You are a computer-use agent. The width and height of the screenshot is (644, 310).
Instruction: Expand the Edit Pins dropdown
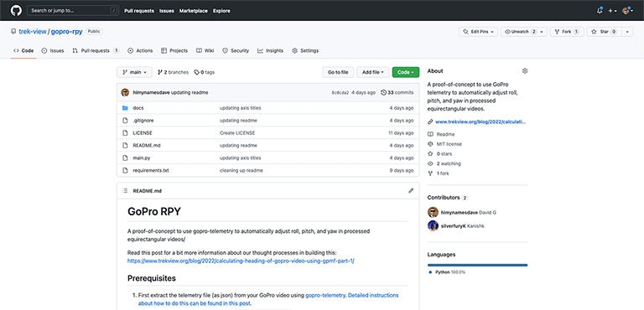pos(478,32)
